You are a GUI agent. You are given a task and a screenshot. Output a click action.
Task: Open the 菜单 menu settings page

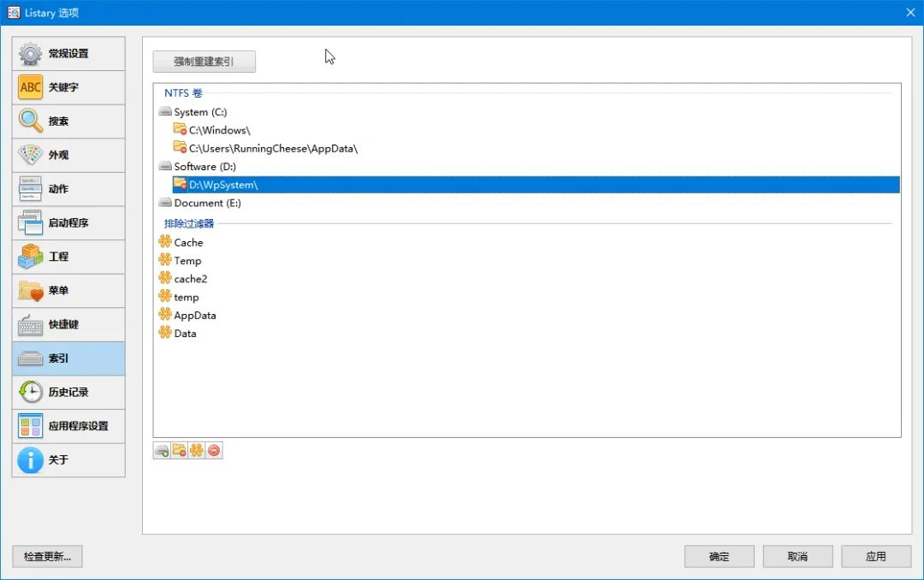[x=68, y=291]
